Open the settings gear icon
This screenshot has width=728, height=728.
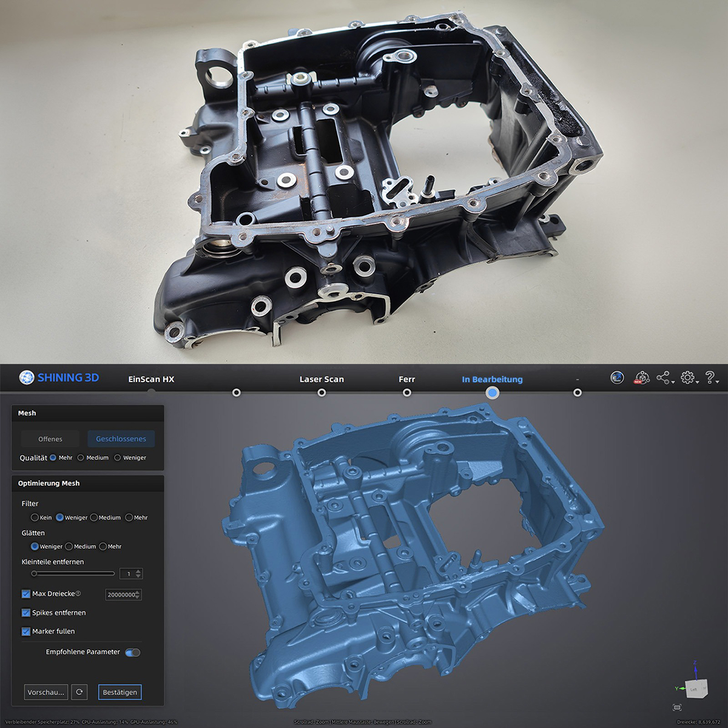pos(687,377)
